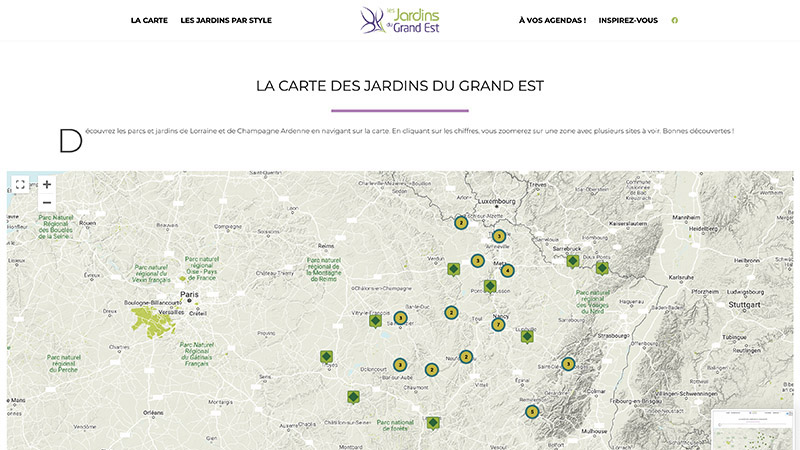Click the Karlsruhe label on the map
This screenshot has height=450, width=800.
681,278
